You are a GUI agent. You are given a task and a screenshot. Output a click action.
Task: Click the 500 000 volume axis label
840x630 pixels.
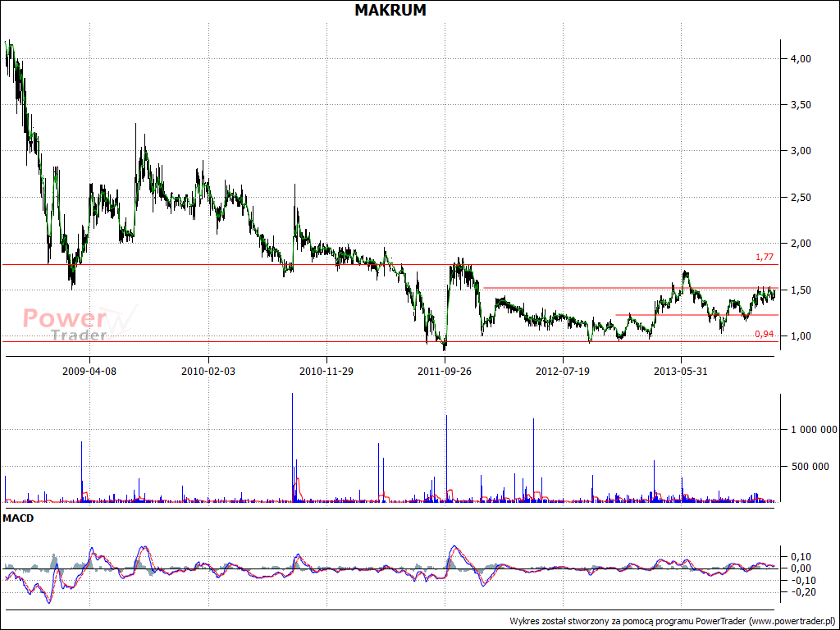coord(810,467)
